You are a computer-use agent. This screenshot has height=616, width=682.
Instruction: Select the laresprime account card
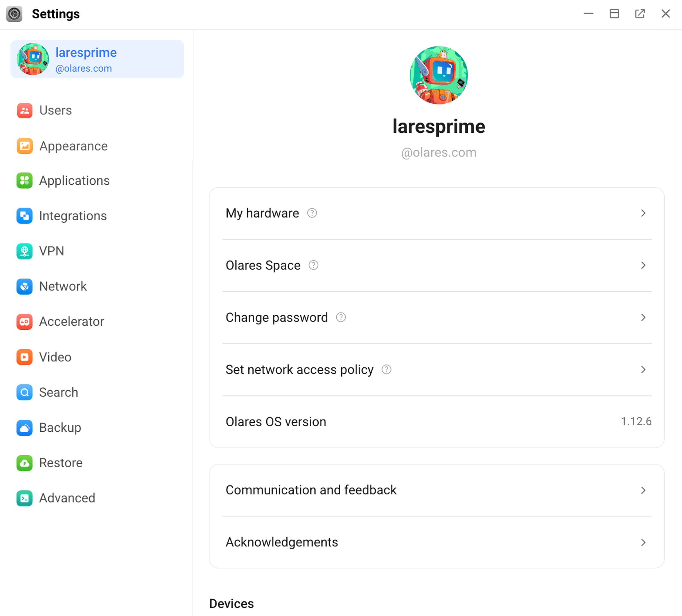point(97,59)
